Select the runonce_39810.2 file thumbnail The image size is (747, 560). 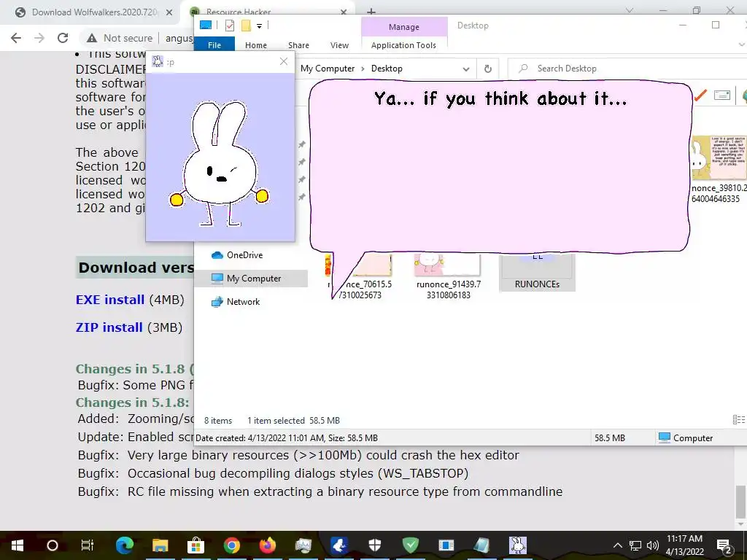coord(719,157)
